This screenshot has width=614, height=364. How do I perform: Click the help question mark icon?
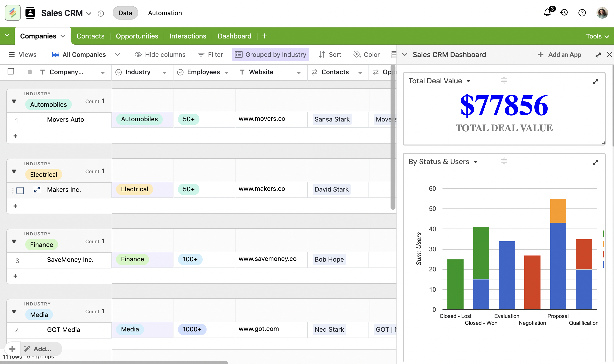pos(582,13)
